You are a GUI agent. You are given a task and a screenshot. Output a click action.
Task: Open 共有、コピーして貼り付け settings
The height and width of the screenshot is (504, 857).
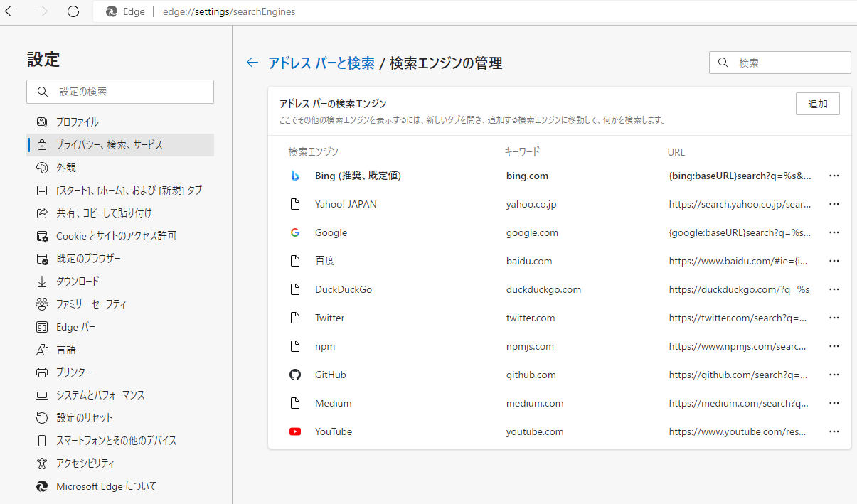pos(120,213)
